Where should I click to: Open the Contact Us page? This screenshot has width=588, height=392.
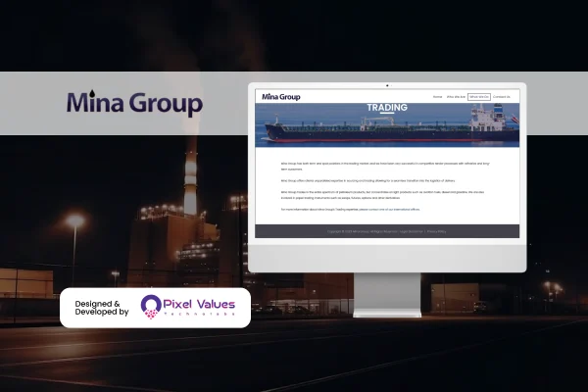click(x=502, y=97)
